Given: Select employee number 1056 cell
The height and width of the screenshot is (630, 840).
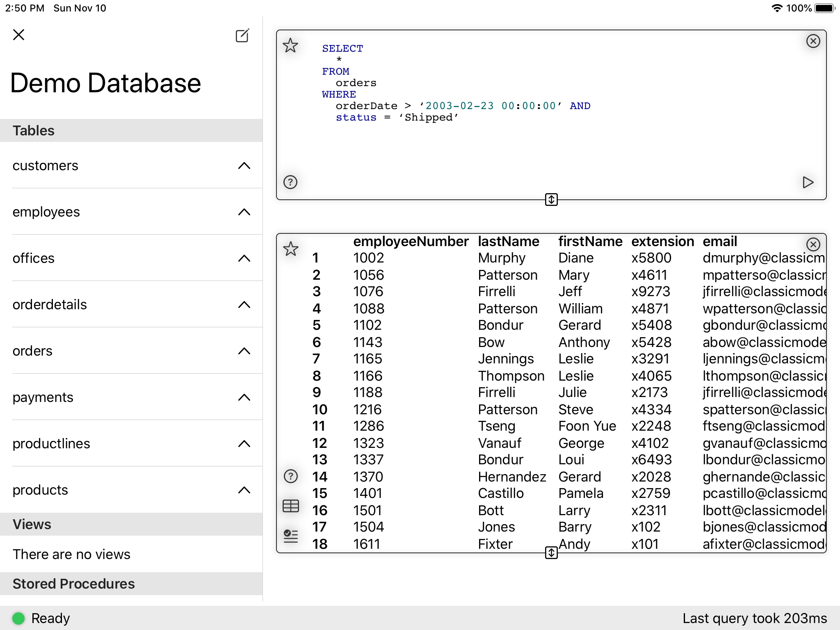Looking at the screenshot, I should 368,275.
